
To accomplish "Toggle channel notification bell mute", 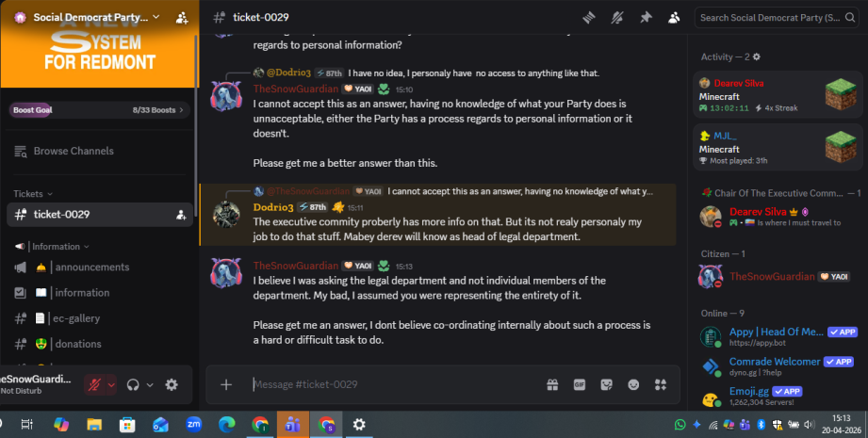I will (617, 17).
